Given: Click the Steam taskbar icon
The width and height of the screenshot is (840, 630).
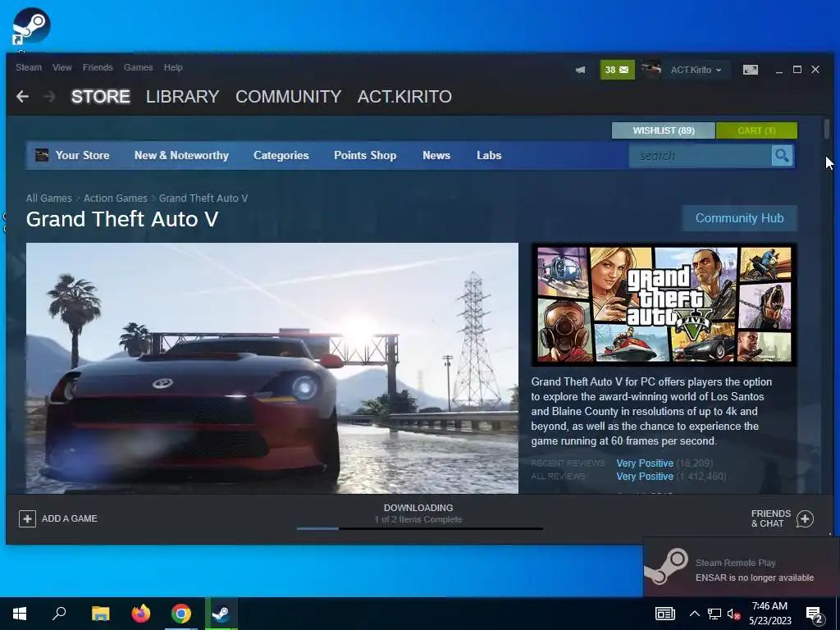Looking at the screenshot, I should click(221, 614).
